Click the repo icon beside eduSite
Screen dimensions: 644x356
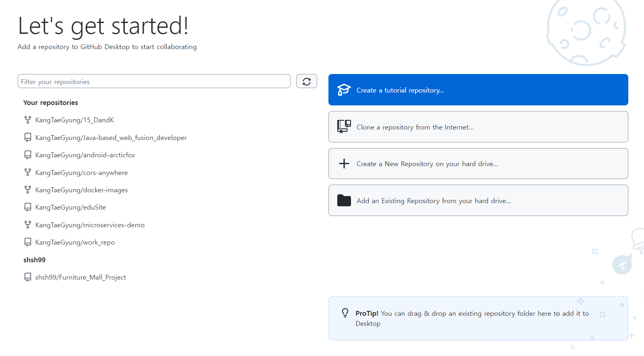28,207
